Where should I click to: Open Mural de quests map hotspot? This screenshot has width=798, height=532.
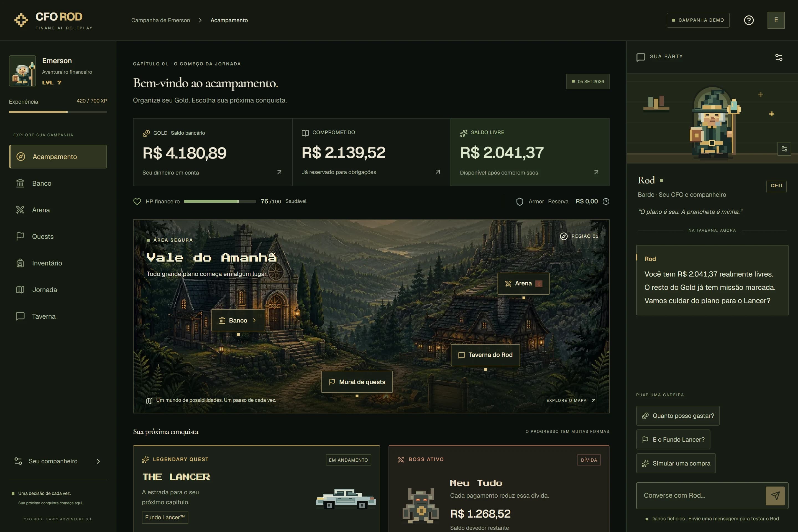(357, 382)
